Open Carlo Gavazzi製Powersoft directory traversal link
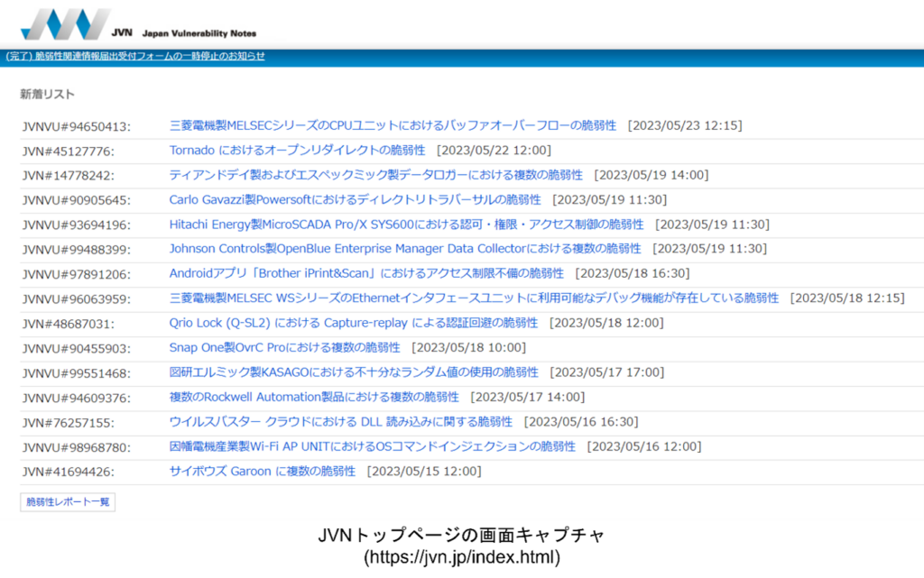The height and width of the screenshot is (578, 924). pos(355,199)
